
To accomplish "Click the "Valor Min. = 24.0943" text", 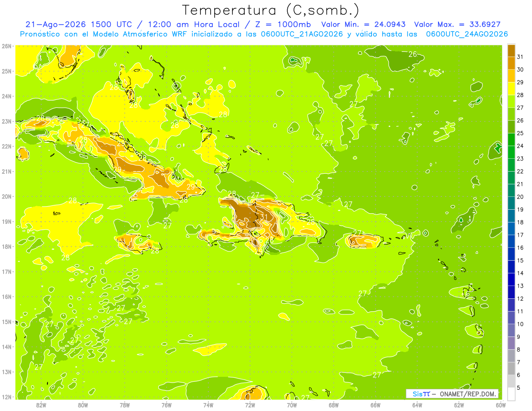I will point(364,24).
